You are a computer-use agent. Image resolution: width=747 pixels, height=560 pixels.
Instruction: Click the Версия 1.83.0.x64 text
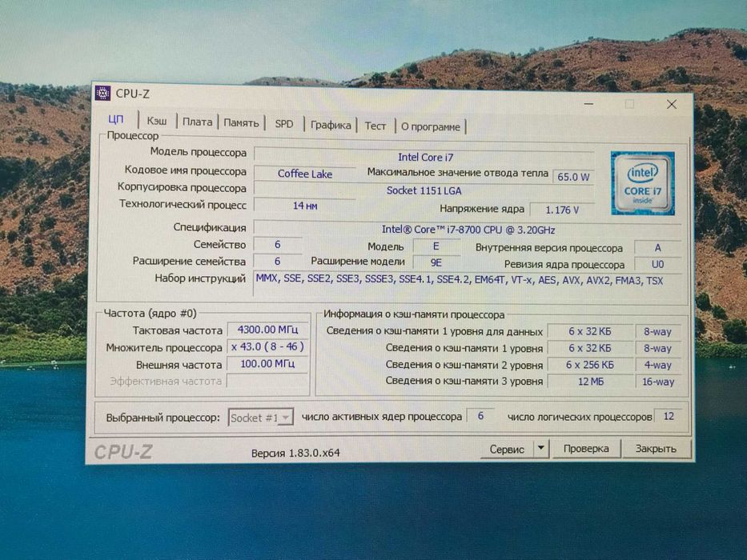tap(295, 453)
